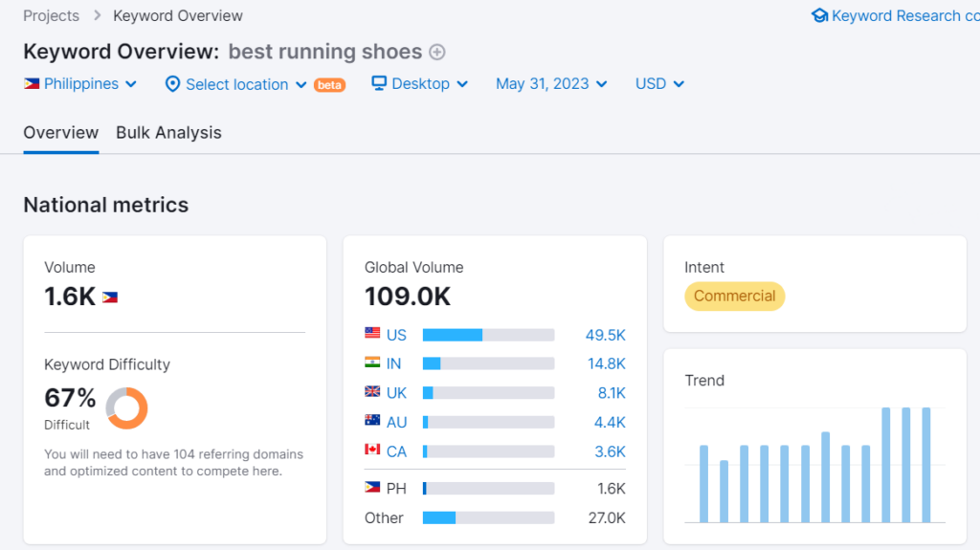980x550 pixels.
Task: Change the USD currency dropdown
Action: pyautogui.click(x=659, y=84)
